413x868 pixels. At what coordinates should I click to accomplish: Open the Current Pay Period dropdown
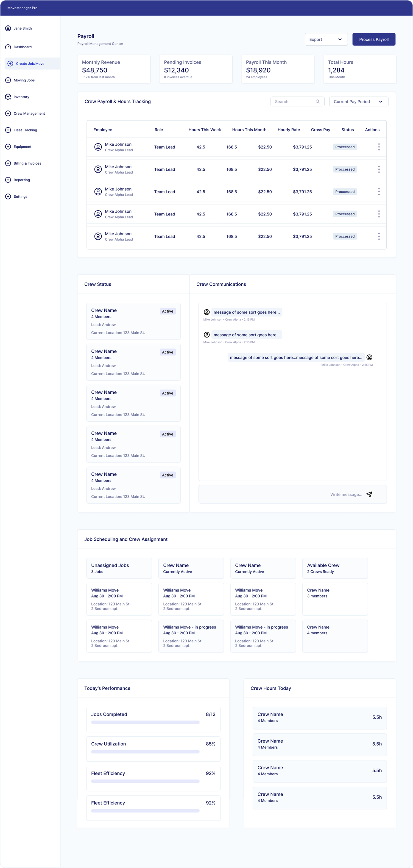[358, 101]
